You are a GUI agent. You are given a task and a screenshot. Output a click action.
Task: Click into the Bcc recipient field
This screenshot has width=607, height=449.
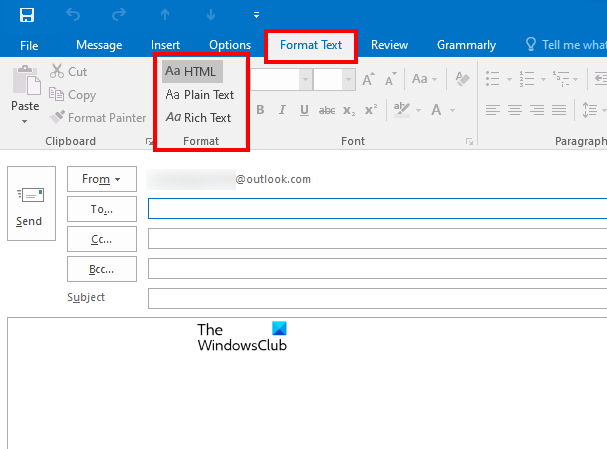pyautogui.click(x=377, y=269)
